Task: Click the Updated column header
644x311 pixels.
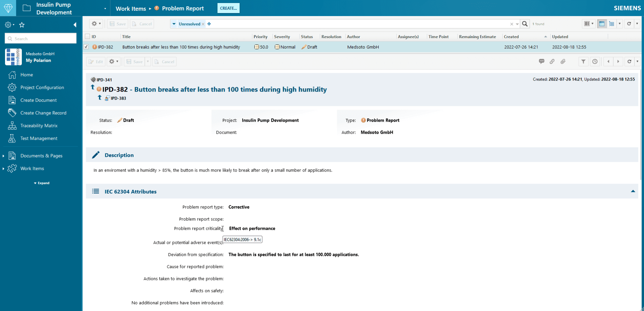Action: point(560,37)
